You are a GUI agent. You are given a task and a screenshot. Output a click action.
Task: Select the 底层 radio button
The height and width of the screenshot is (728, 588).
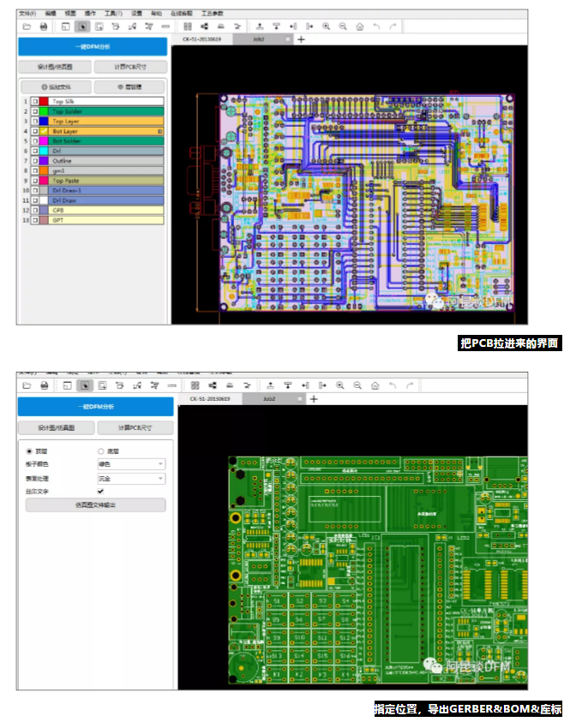101,451
